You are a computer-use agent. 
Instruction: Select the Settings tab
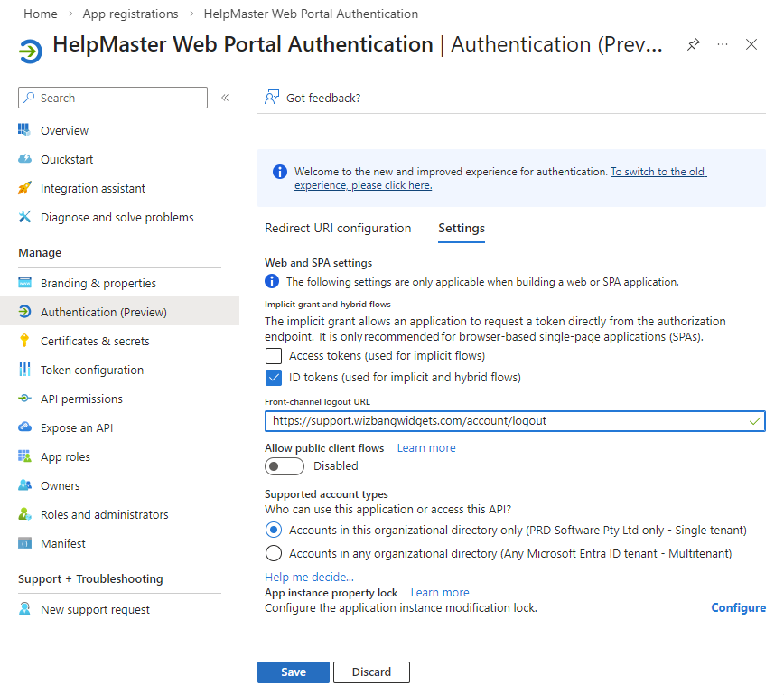pyautogui.click(x=461, y=228)
